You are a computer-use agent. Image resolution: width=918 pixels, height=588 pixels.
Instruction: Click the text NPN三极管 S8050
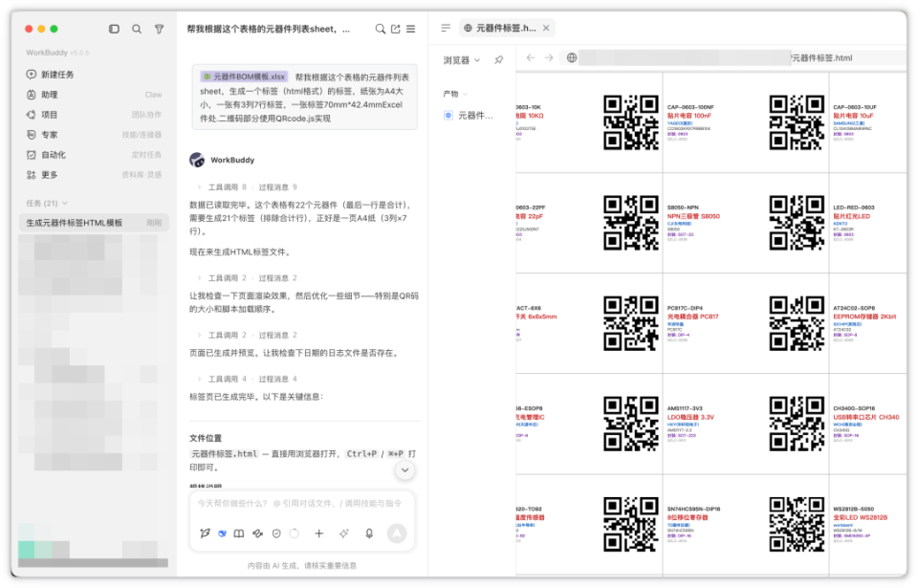pos(694,216)
